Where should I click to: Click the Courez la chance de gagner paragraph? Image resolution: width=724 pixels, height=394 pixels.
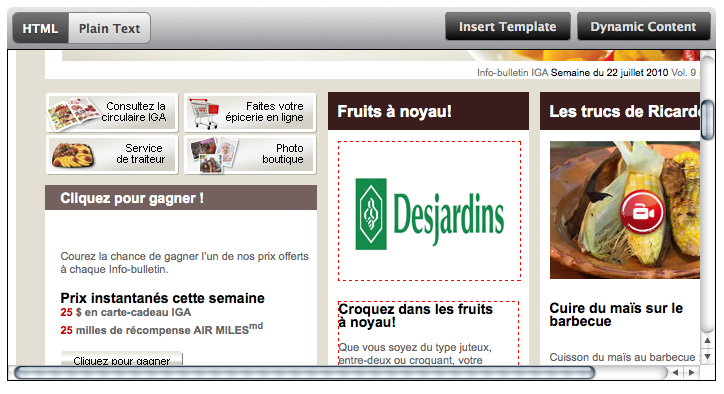coord(184,262)
